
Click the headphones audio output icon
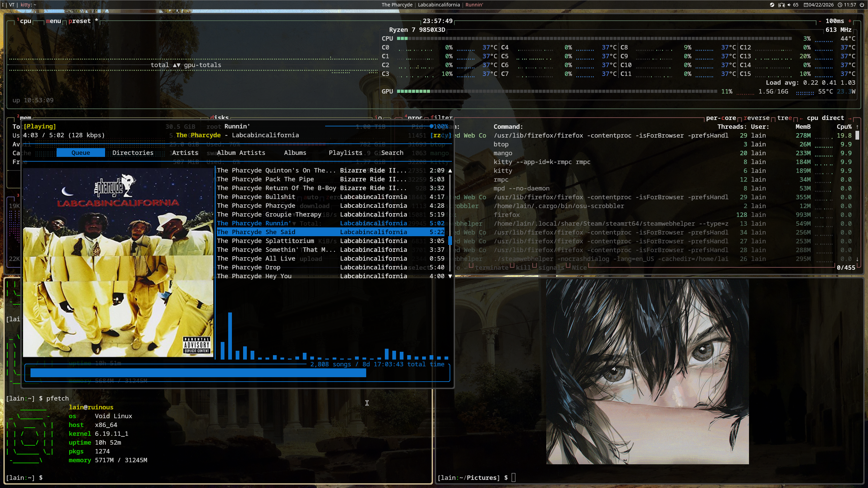point(781,5)
